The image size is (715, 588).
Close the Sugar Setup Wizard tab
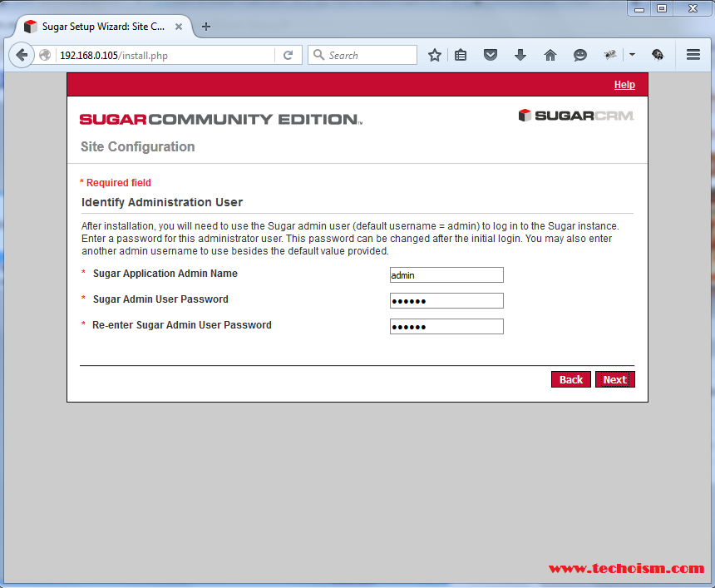click(x=179, y=27)
